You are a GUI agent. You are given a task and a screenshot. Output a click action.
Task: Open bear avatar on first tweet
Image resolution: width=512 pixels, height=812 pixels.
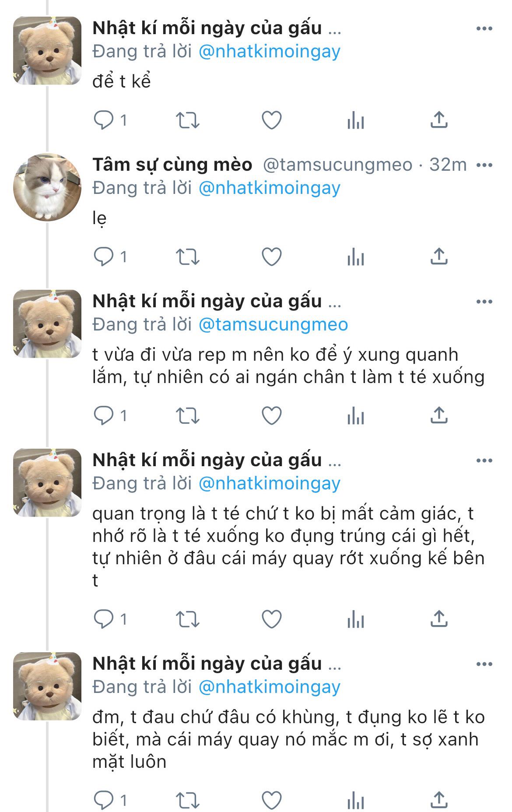[x=47, y=50]
